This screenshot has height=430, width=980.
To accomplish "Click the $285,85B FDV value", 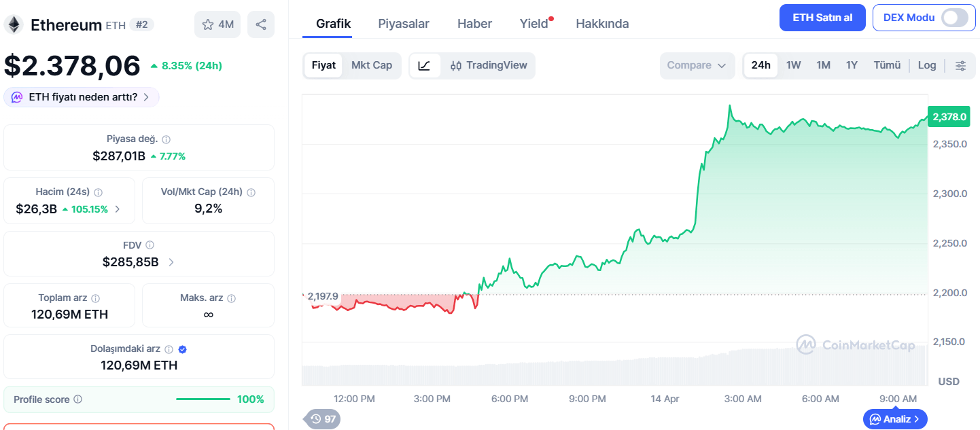I will [130, 262].
